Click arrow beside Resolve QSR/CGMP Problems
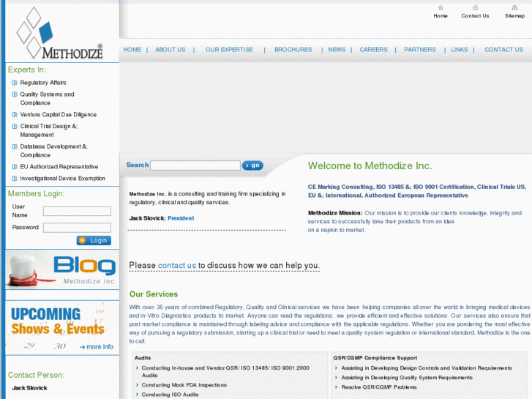 pos(336,387)
